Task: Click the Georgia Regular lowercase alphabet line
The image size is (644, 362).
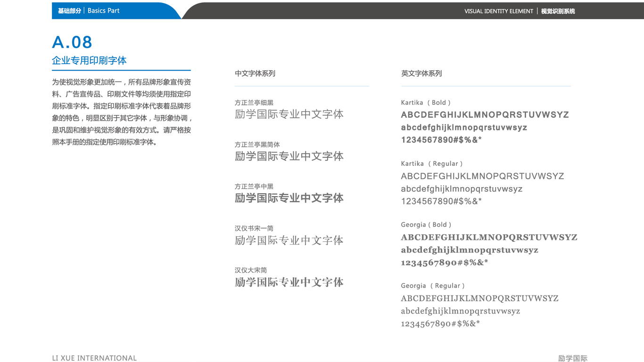Action: pos(461,311)
